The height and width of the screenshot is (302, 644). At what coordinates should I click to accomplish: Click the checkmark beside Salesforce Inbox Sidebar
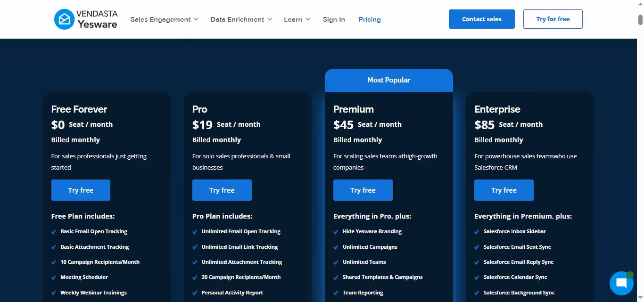(x=477, y=231)
